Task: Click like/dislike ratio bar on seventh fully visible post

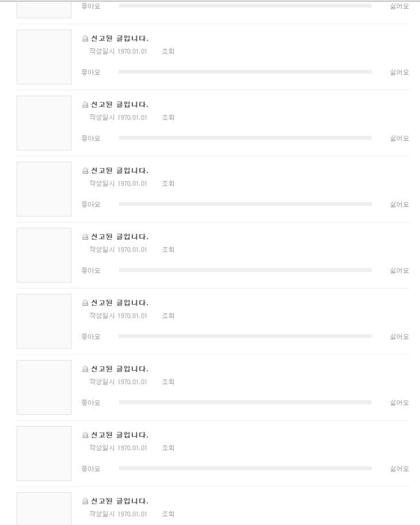Action: pyautogui.click(x=245, y=469)
